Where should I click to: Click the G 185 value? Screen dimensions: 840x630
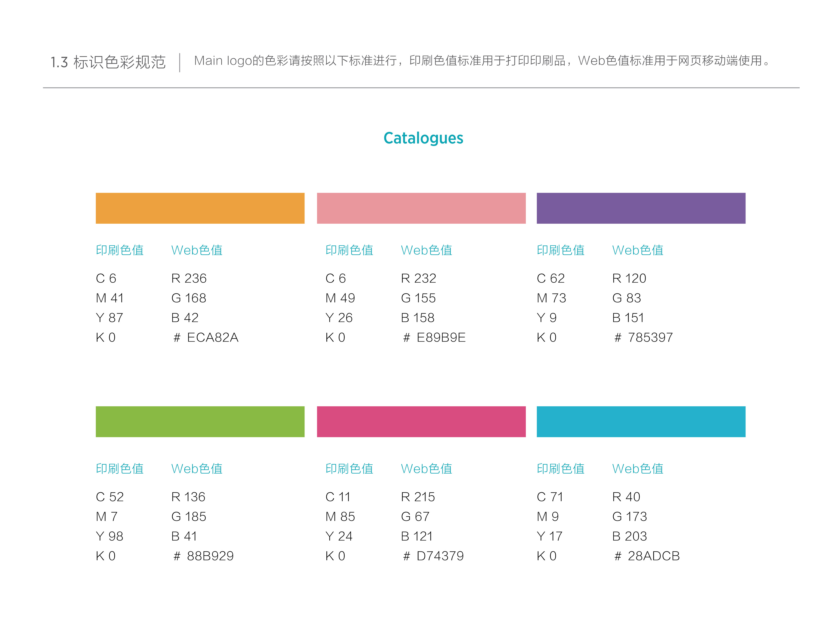[x=189, y=516]
